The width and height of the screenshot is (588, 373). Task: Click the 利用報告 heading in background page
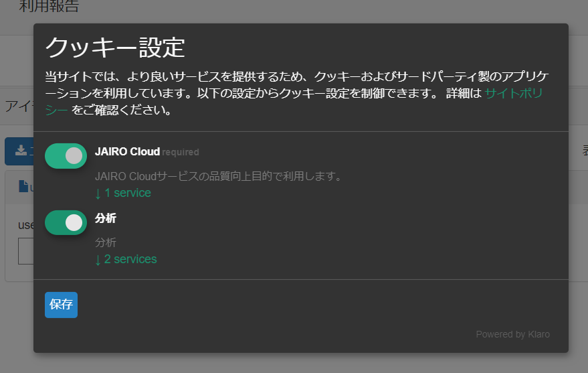pyautogui.click(x=49, y=6)
